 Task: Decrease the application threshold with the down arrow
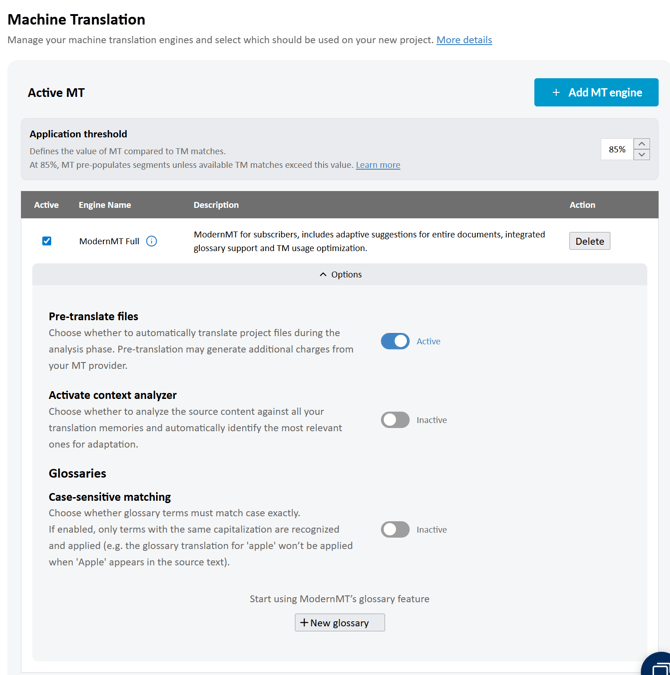642,155
